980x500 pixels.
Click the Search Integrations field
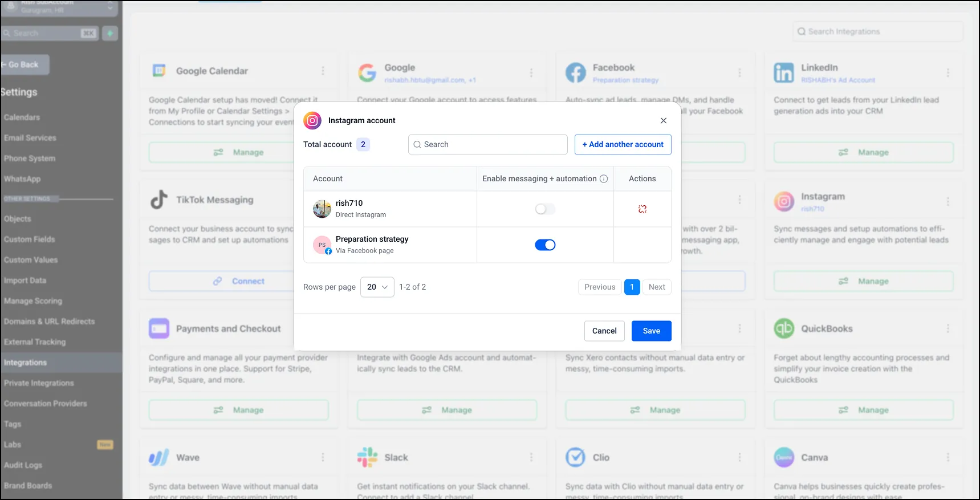point(877,31)
